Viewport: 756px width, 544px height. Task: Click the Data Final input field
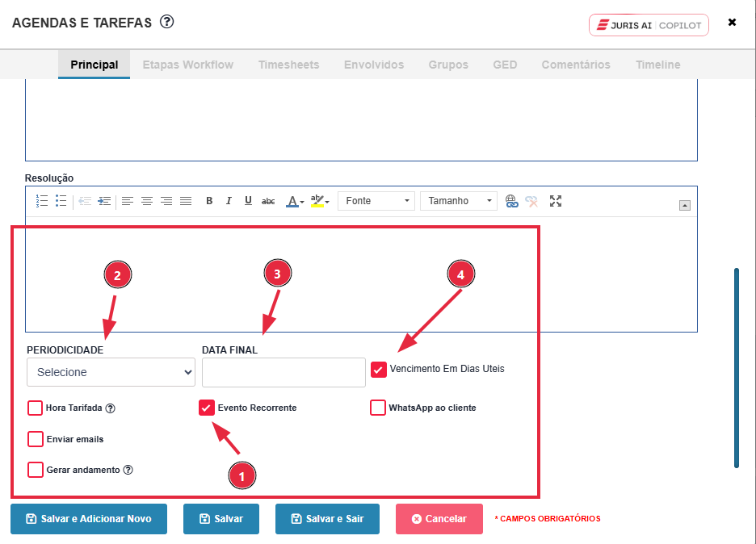283,372
